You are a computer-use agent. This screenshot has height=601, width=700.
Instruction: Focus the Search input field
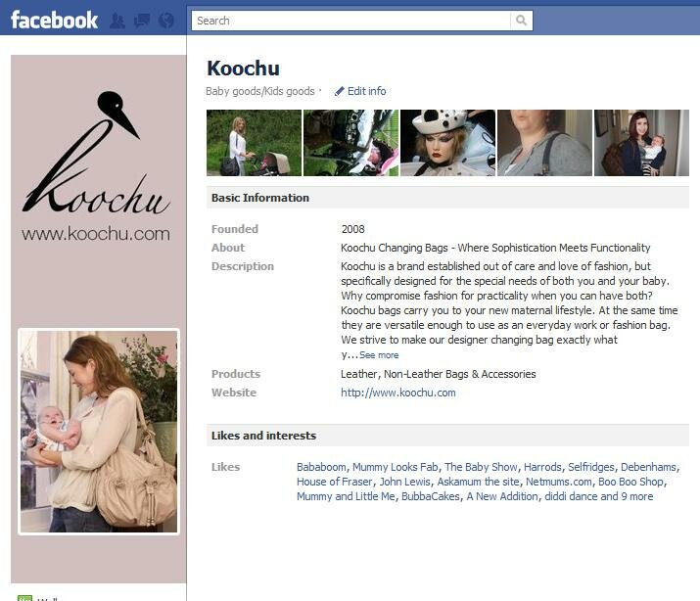point(350,21)
